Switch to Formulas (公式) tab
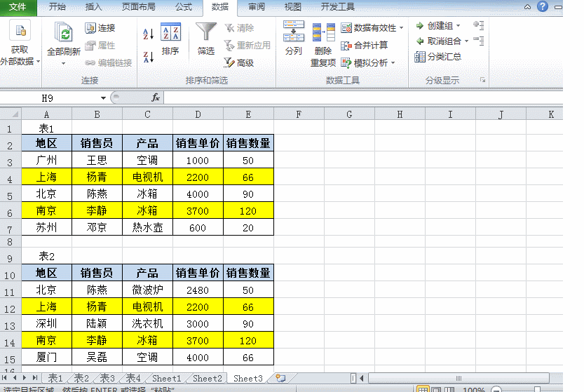Image resolution: width=584 pixels, height=392 pixels. pyautogui.click(x=184, y=7)
